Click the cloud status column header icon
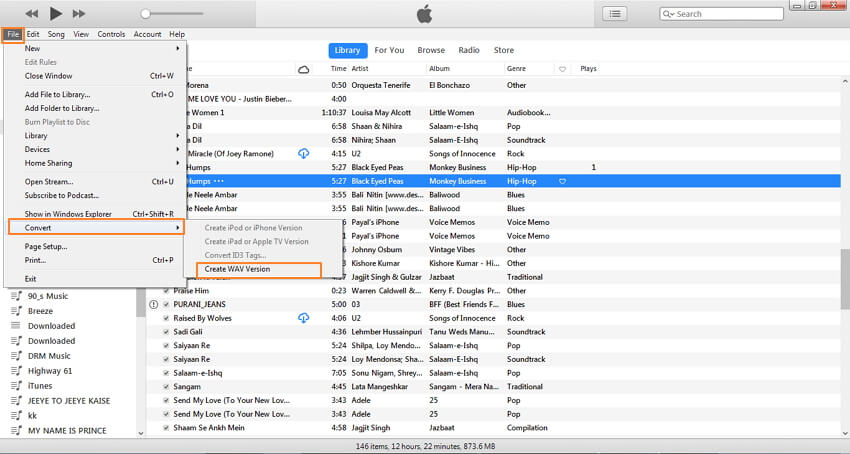The image size is (850, 454). click(304, 69)
